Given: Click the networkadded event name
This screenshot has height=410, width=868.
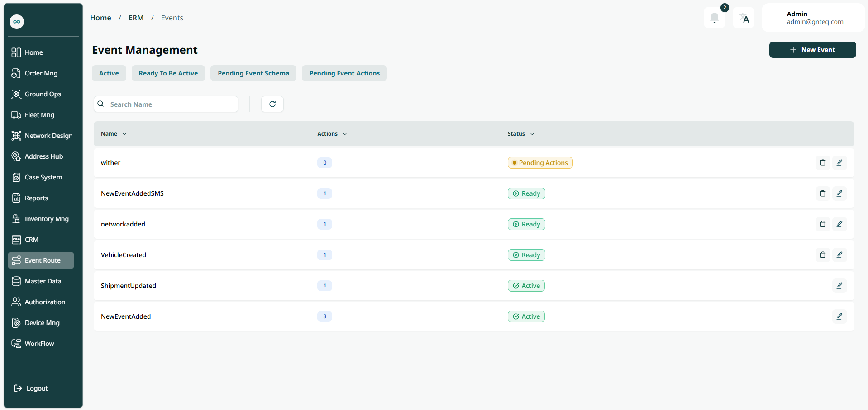Looking at the screenshot, I should (123, 224).
